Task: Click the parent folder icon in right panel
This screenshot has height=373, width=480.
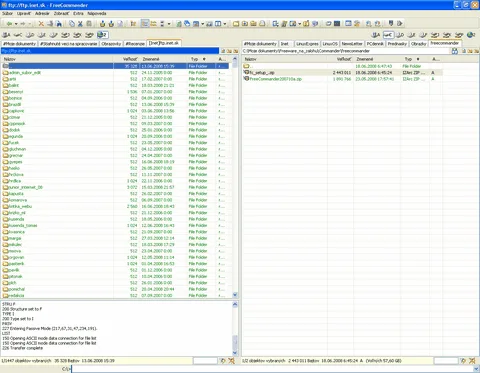Action: tap(246, 66)
